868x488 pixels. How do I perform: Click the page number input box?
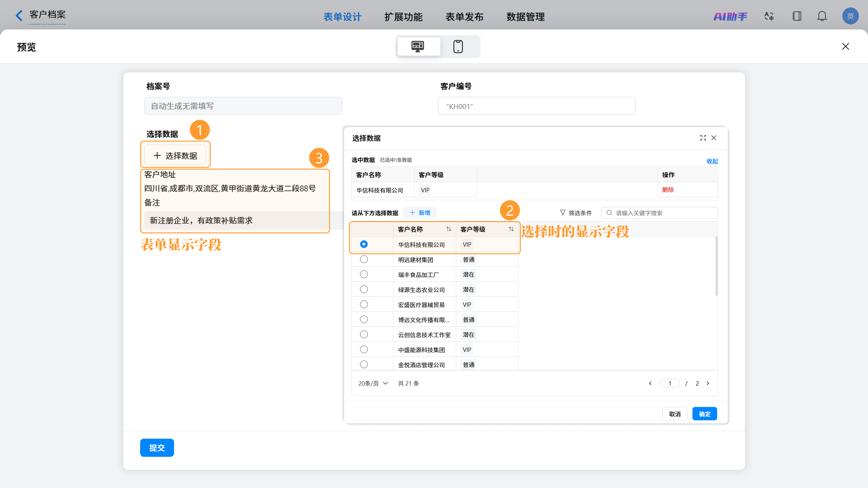click(670, 383)
